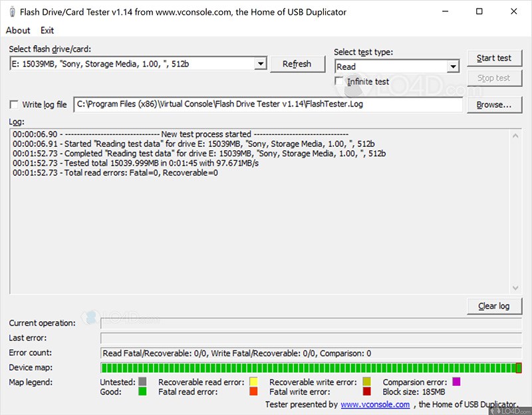Refresh the drive list
The height and width of the screenshot is (415, 532).
coord(297,64)
